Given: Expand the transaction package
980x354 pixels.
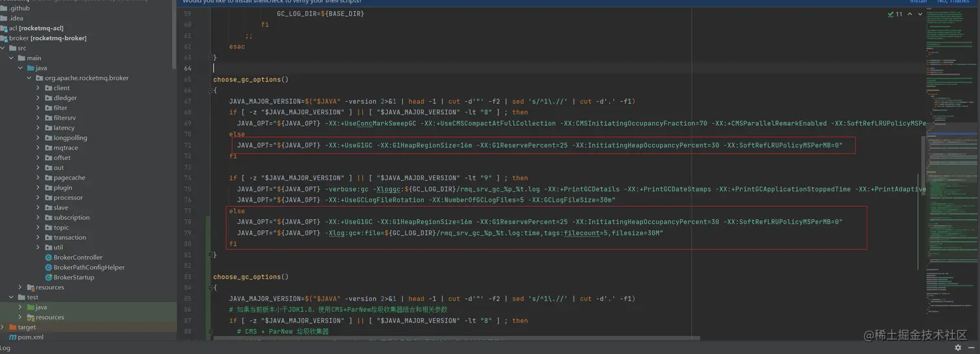Looking at the screenshot, I should coord(38,237).
